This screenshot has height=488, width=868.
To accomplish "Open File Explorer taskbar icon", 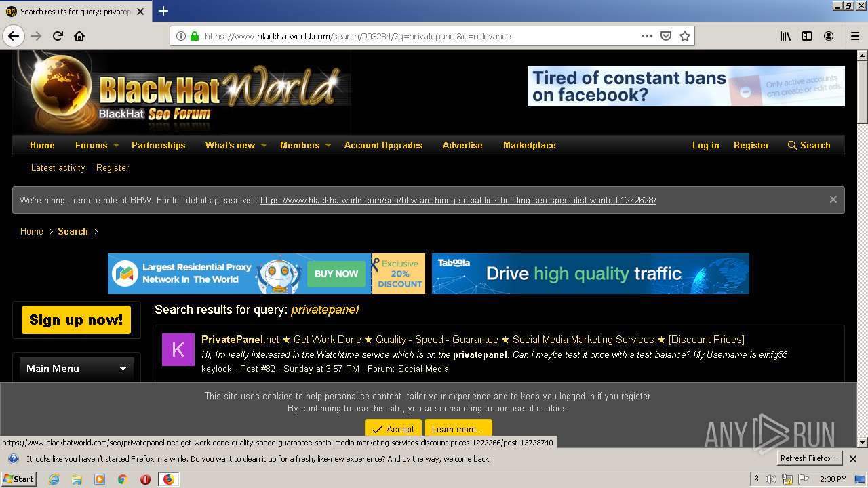I will 77,479.
